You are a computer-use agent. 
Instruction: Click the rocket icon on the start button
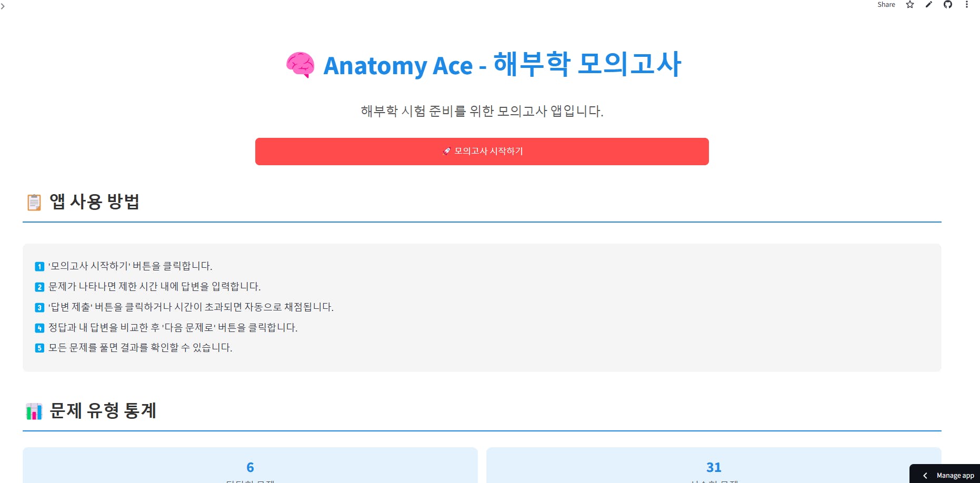447,152
